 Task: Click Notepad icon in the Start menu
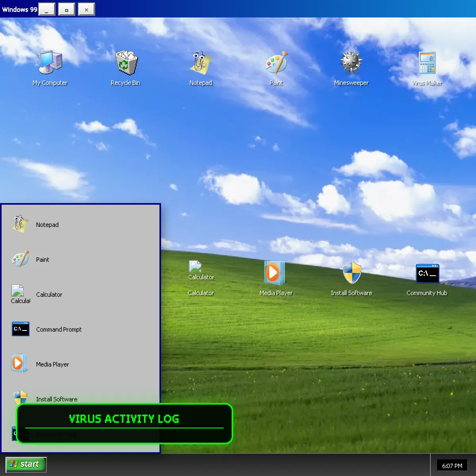pyautogui.click(x=21, y=225)
